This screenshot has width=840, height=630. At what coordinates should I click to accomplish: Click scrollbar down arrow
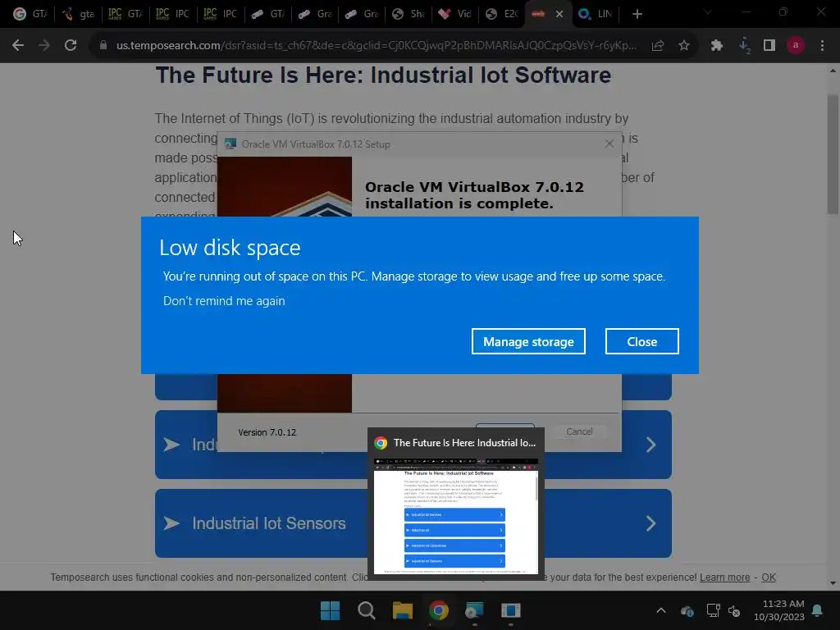833,583
